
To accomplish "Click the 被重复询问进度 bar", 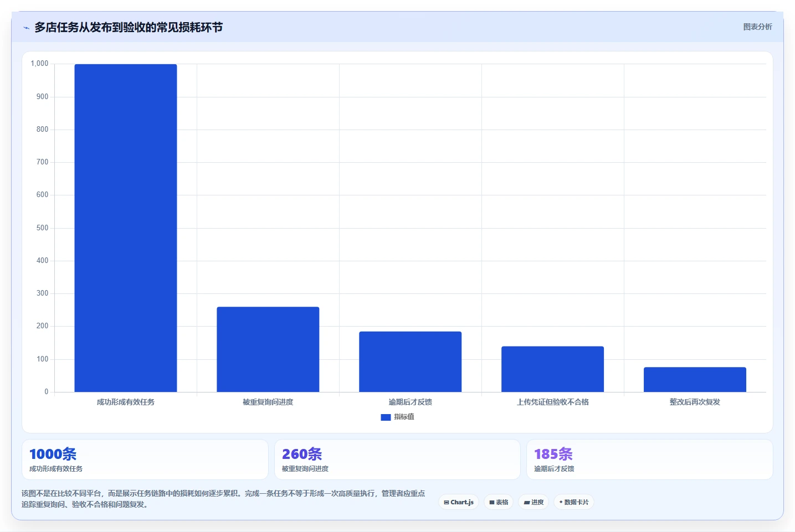I will coord(268,349).
